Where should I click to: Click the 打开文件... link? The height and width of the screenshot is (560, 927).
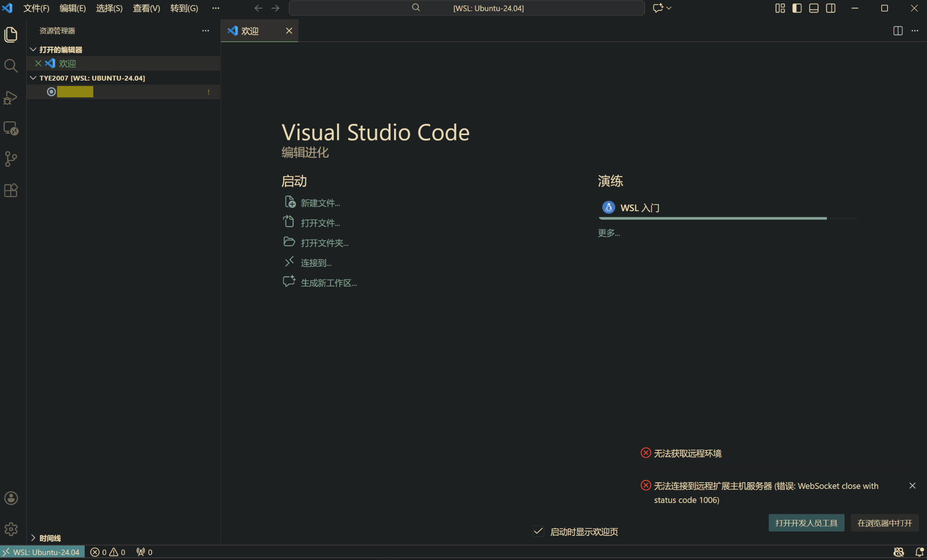(x=321, y=223)
